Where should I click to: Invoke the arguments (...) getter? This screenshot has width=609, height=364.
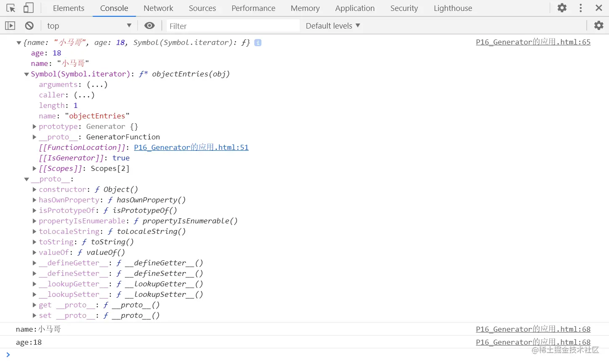click(97, 84)
